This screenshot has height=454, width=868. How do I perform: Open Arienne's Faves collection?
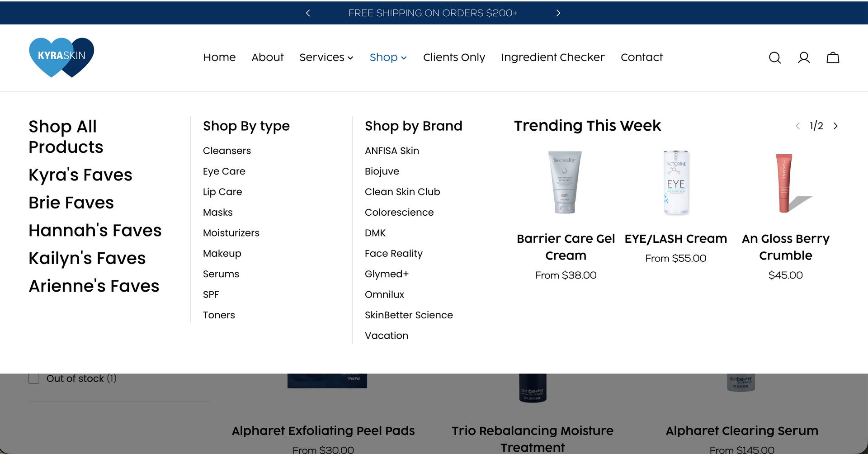(x=94, y=286)
